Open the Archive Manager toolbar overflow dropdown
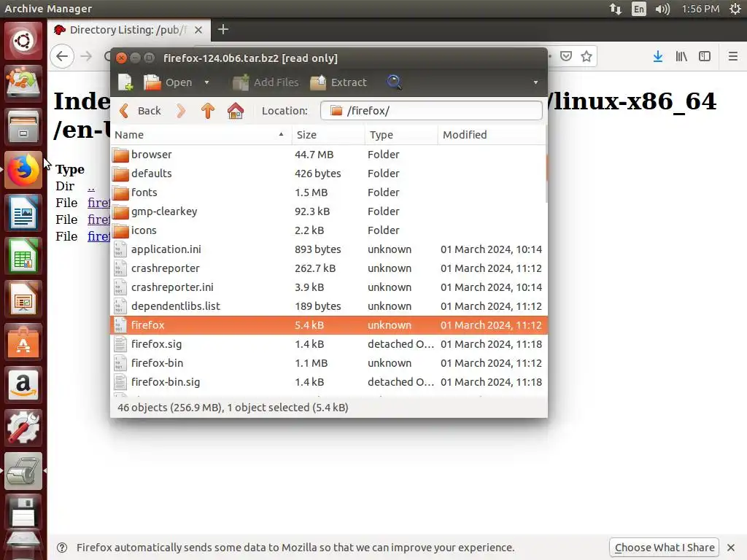This screenshot has width=747, height=560. 535,82
